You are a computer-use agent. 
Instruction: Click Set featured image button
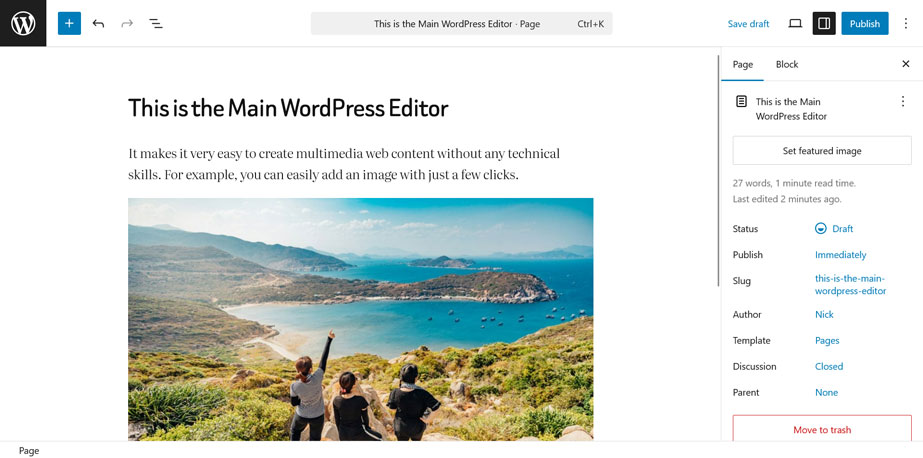tap(822, 151)
